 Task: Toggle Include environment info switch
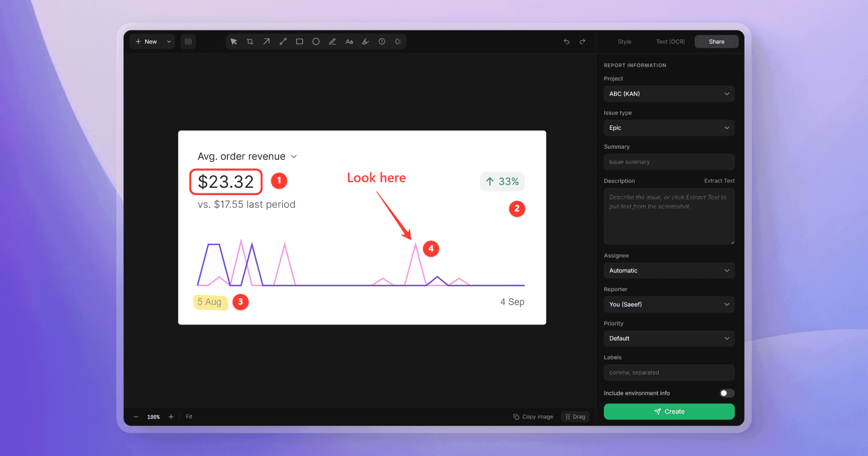click(727, 393)
